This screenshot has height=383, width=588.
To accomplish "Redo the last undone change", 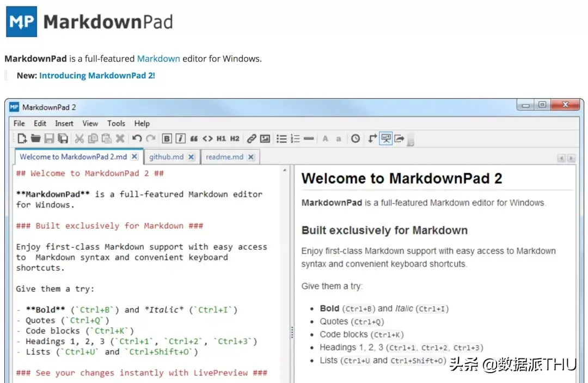I will click(x=151, y=139).
